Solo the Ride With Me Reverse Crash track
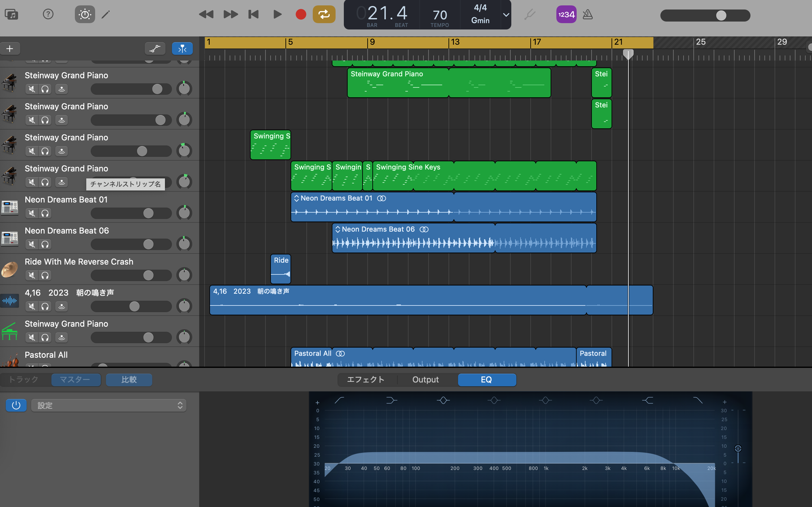812x507 pixels. [45, 276]
